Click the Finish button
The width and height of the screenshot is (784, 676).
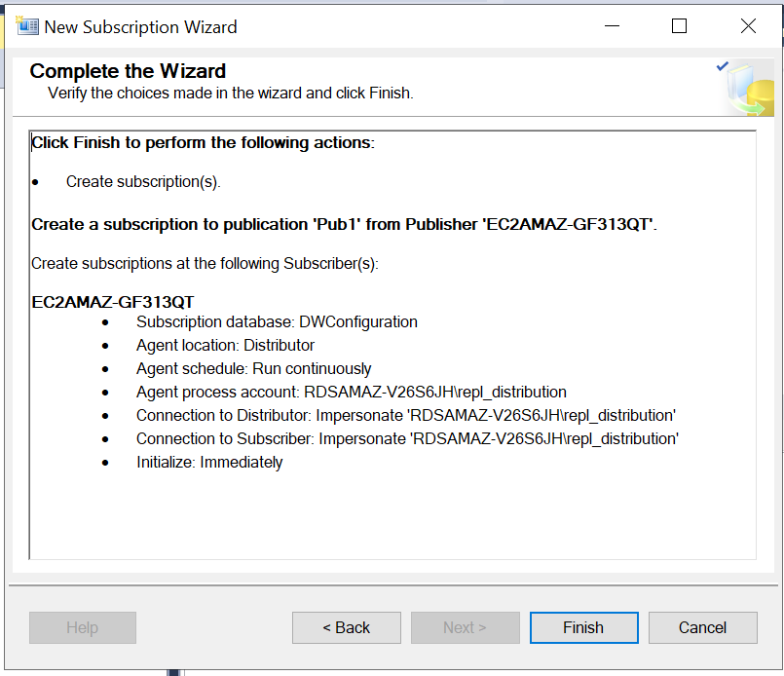pyautogui.click(x=584, y=627)
